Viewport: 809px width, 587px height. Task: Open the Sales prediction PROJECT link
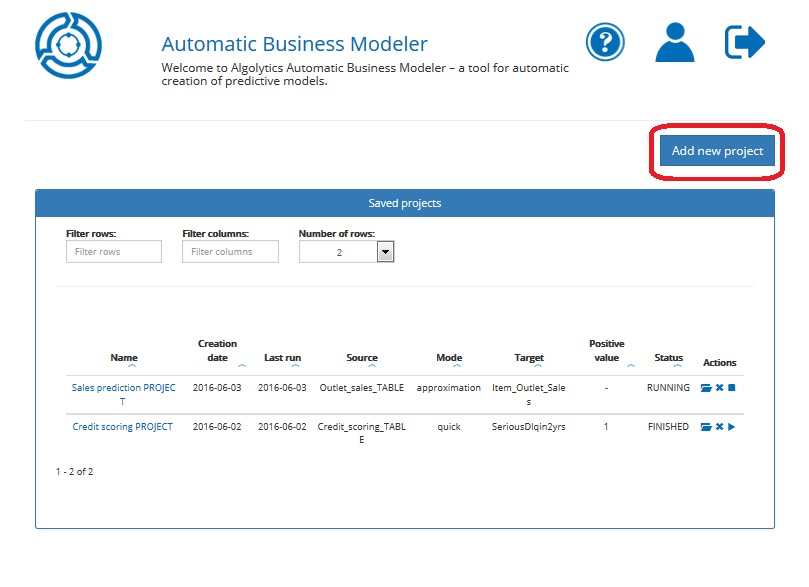point(123,387)
